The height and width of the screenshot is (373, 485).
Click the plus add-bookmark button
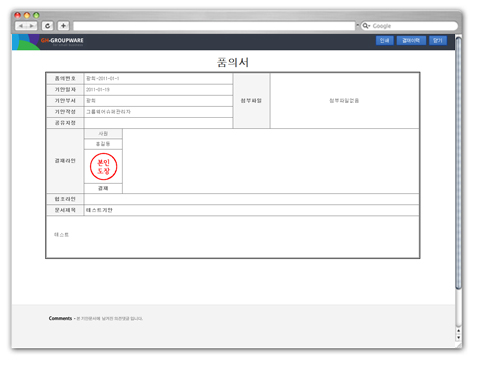(63, 26)
